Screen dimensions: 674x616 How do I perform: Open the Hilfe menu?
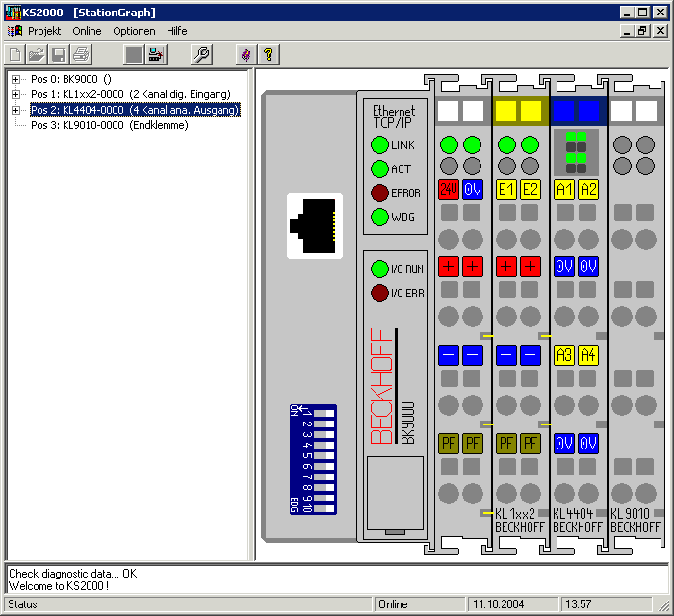tap(176, 31)
